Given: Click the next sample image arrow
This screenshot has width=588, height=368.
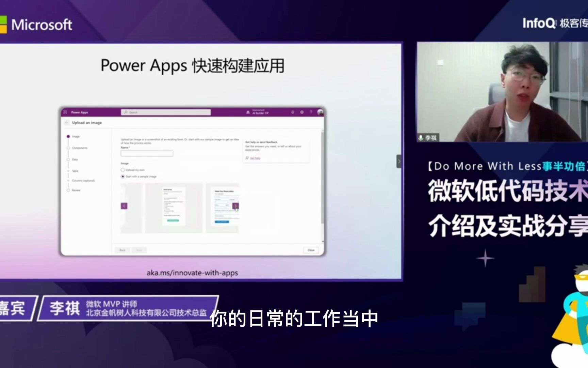Looking at the screenshot, I should coord(235,206).
